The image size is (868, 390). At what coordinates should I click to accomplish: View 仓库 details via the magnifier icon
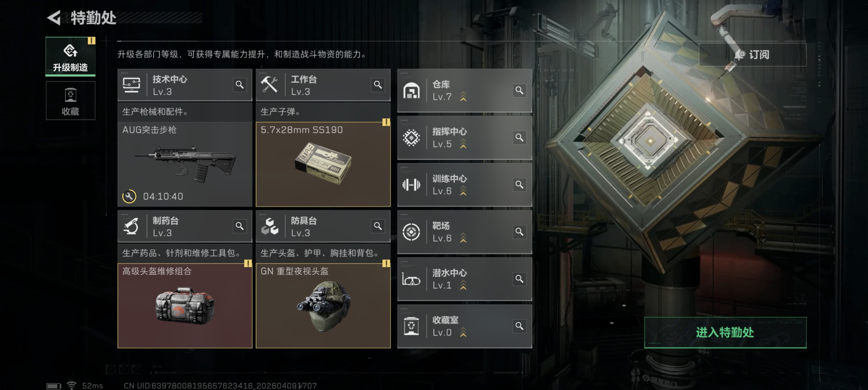[519, 90]
